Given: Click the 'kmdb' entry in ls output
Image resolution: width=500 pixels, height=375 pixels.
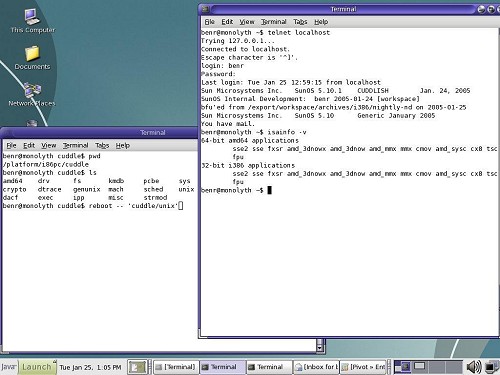Looking at the screenshot, I should pos(116,181).
